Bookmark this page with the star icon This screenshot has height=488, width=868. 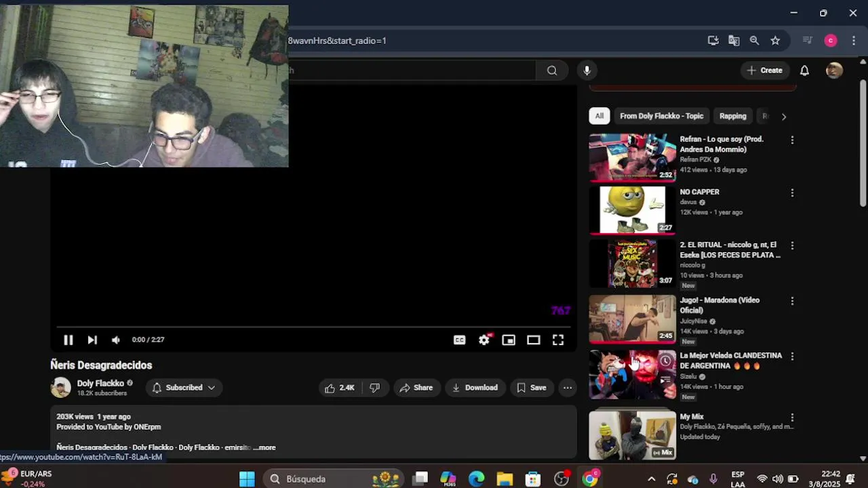point(775,41)
